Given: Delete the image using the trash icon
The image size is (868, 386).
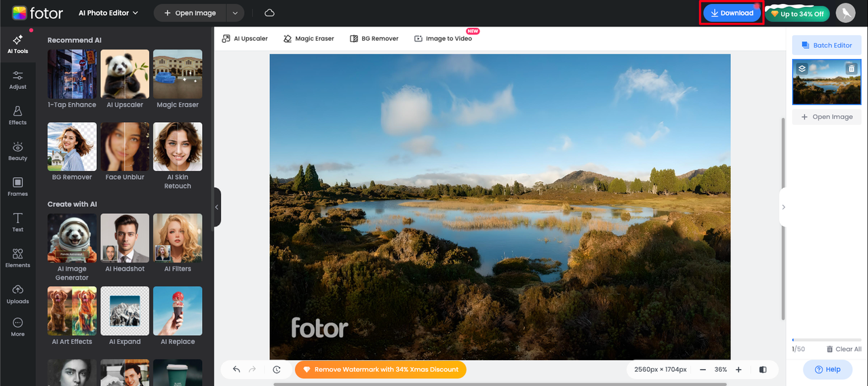Looking at the screenshot, I should pyautogui.click(x=851, y=69).
